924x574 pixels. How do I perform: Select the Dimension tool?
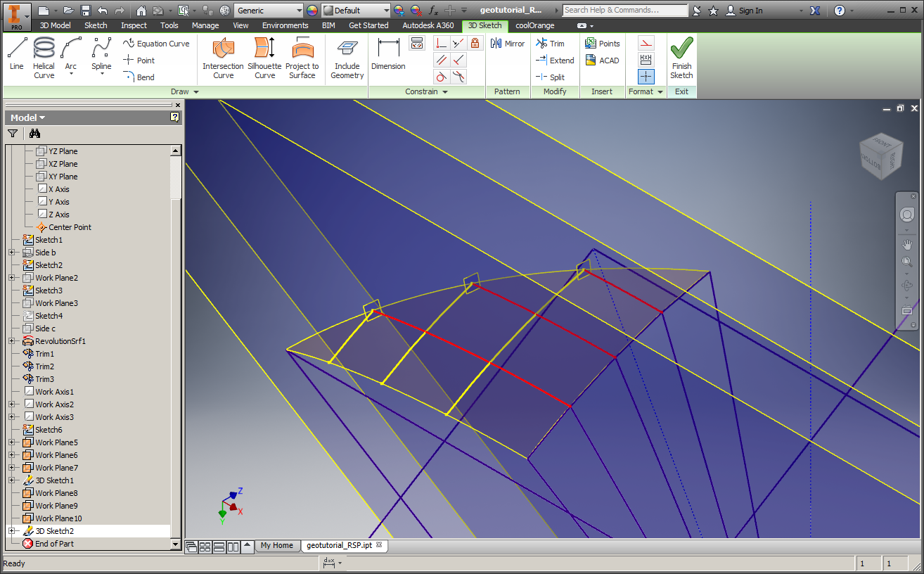pos(388,53)
